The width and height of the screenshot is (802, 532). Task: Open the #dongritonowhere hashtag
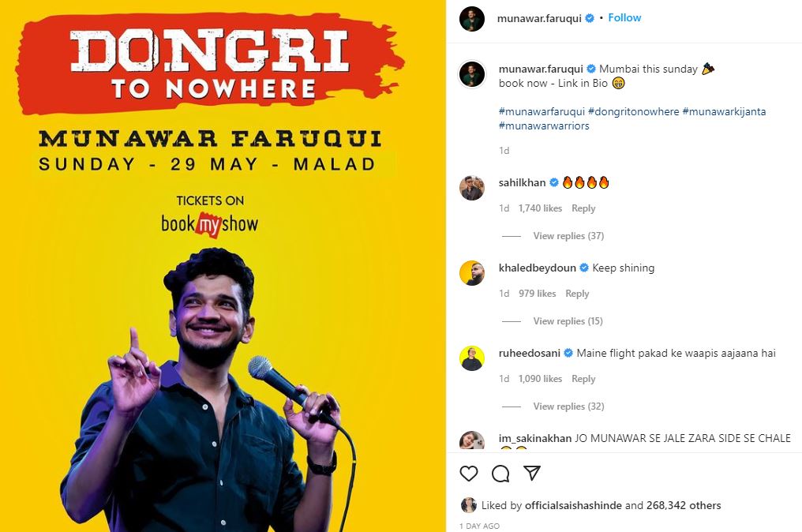coord(633,111)
